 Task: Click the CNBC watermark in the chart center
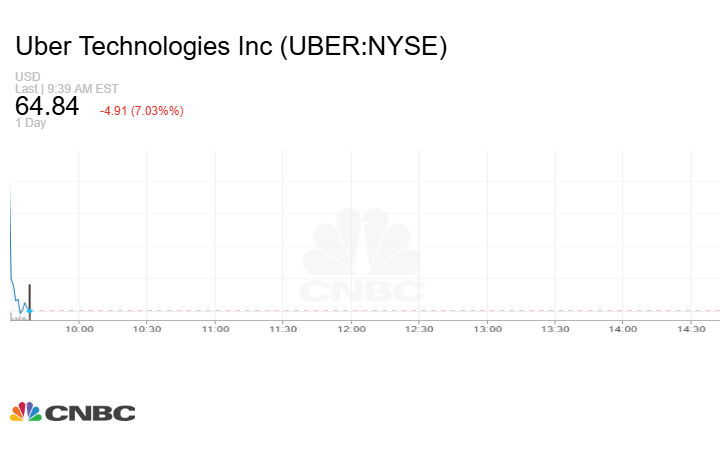tap(362, 257)
